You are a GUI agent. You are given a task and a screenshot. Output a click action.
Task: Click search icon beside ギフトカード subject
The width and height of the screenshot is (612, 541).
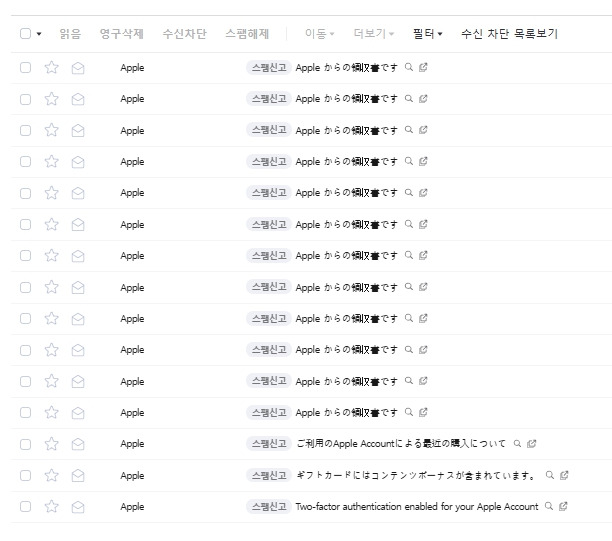(550, 475)
